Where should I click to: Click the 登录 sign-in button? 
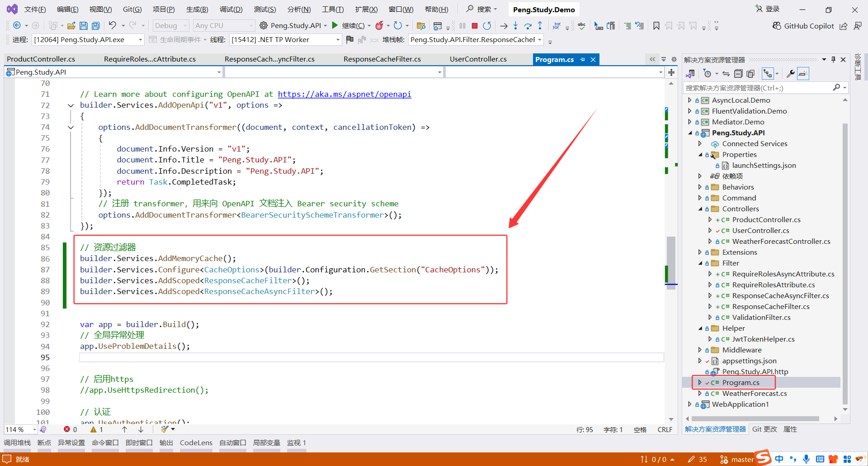tap(767, 9)
